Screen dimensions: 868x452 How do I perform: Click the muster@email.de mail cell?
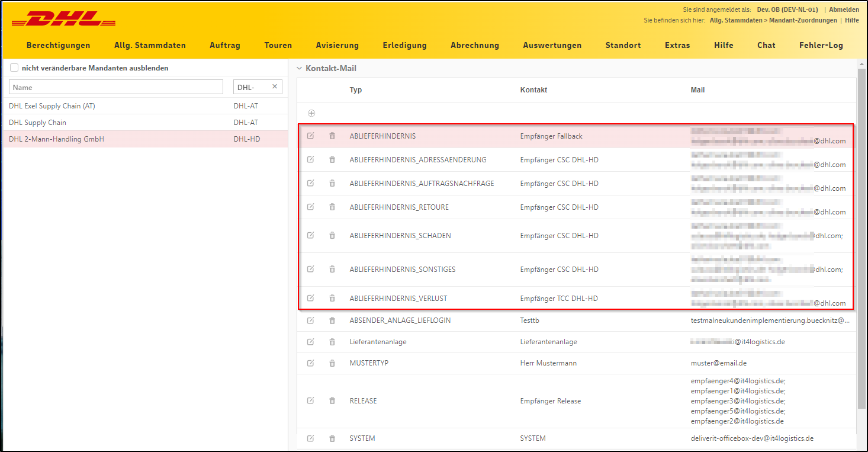pyautogui.click(x=718, y=363)
